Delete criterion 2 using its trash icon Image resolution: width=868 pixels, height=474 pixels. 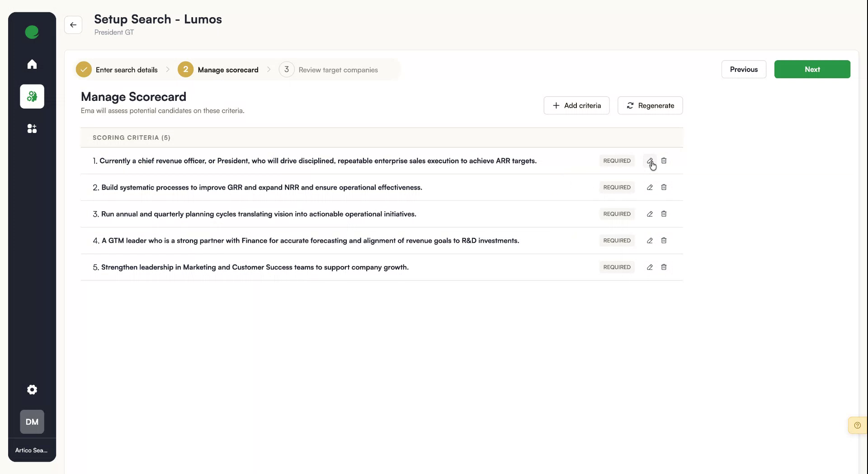[x=664, y=187]
